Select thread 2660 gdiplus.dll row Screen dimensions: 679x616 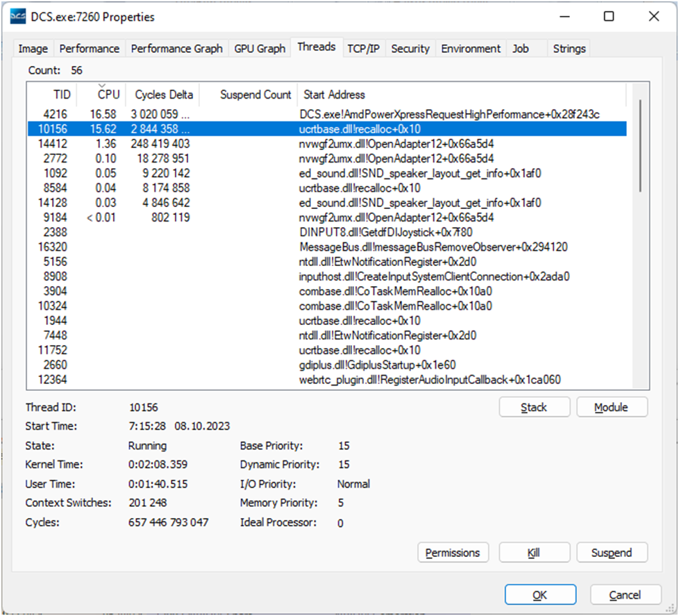(x=327, y=365)
